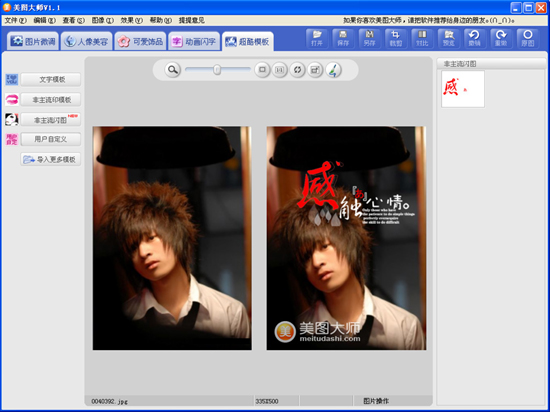
Task: Switch to the 人像美容 tab
Action: click(x=87, y=41)
